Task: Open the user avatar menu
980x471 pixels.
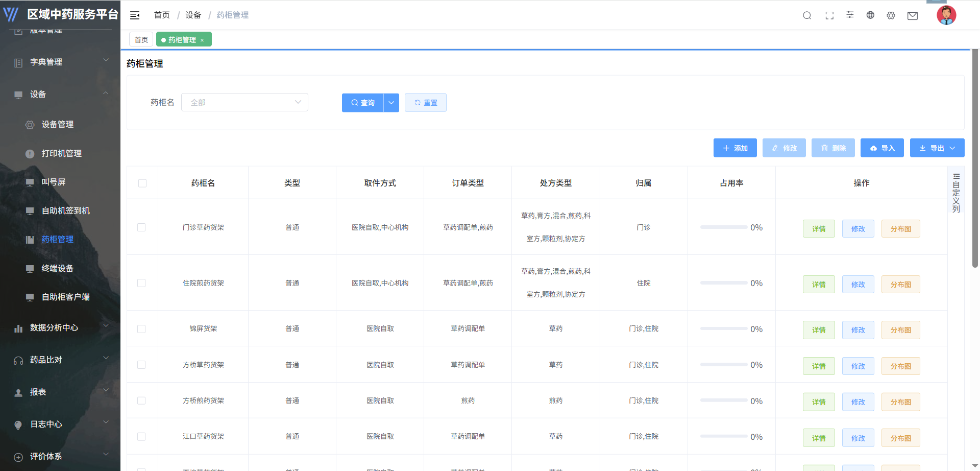Action: coord(946,15)
